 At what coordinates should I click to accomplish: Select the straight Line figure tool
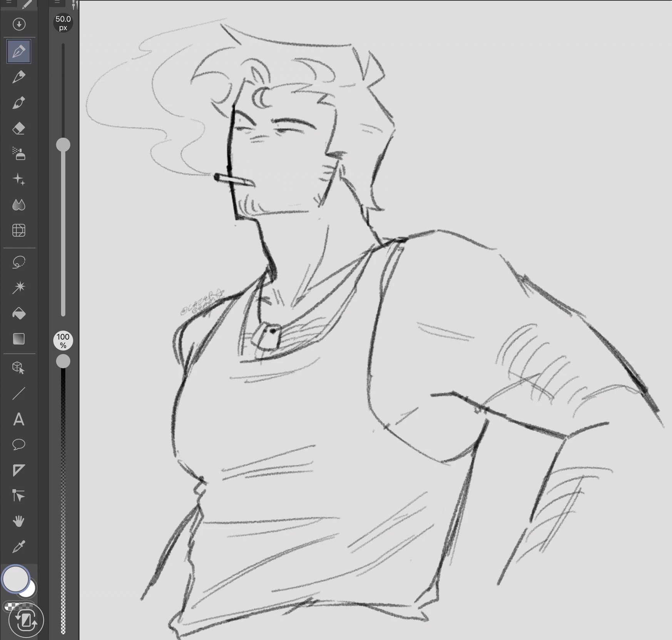19,393
